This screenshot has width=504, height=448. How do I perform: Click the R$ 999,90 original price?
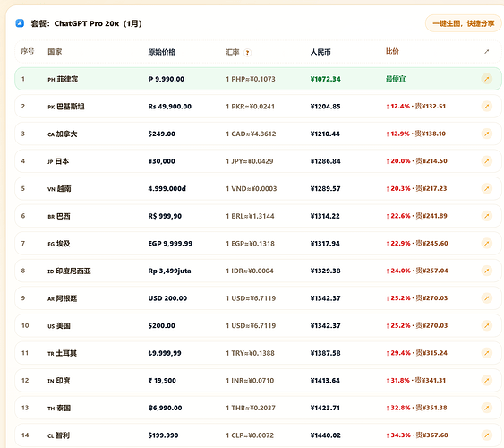(x=165, y=216)
